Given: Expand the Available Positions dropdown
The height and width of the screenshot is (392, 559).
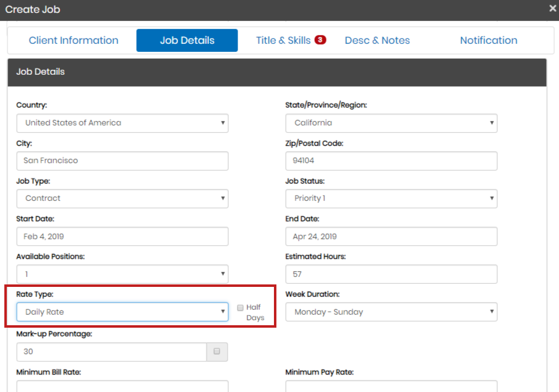Looking at the screenshot, I should (x=122, y=274).
